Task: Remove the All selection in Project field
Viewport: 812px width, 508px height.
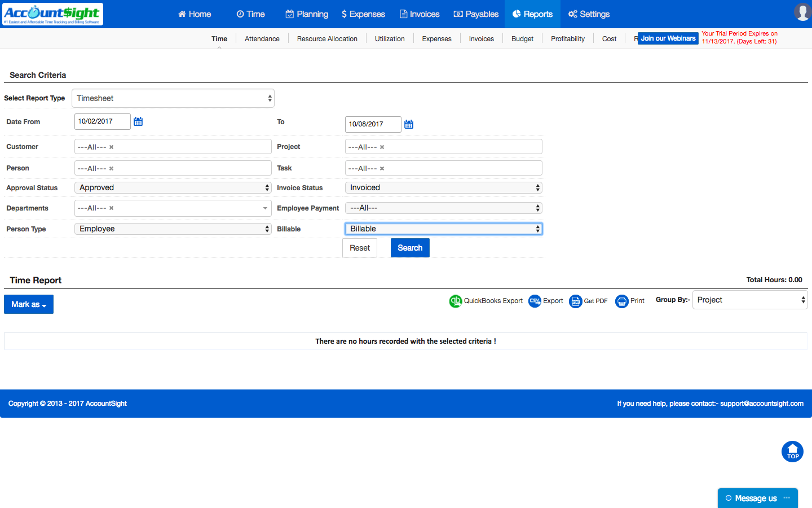Action: pos(382,146)
